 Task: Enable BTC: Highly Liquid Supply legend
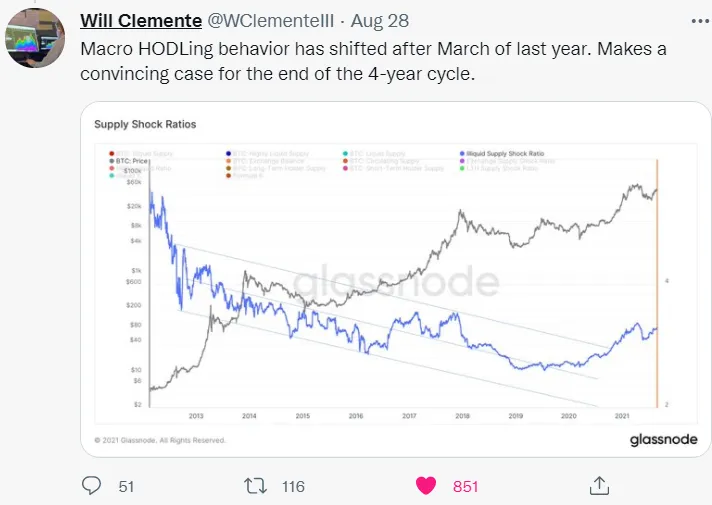pyautogui.click(x=267, y=153)
